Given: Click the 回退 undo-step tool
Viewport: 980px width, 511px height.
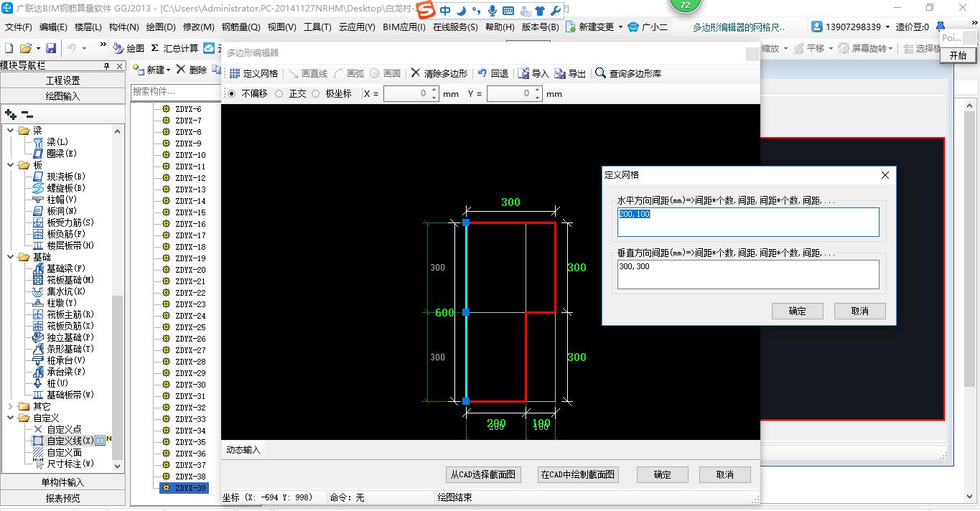Looking at the screenshot, I should (x=493, y=73).
